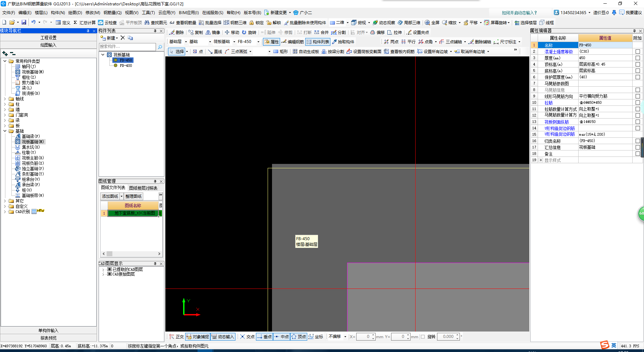Toggle 正交 orthogonal mode
This screenshot has width=644, height=352.
coord(176,337)
